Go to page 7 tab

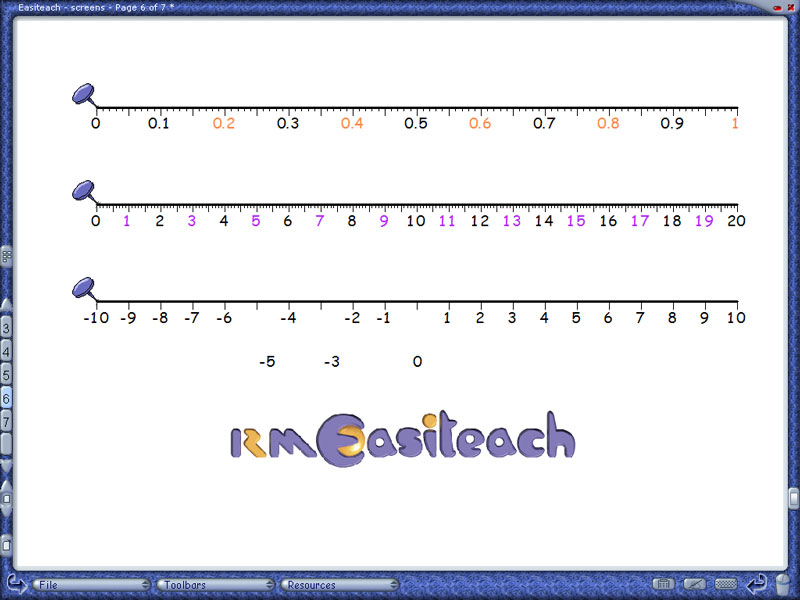(6, 422)
